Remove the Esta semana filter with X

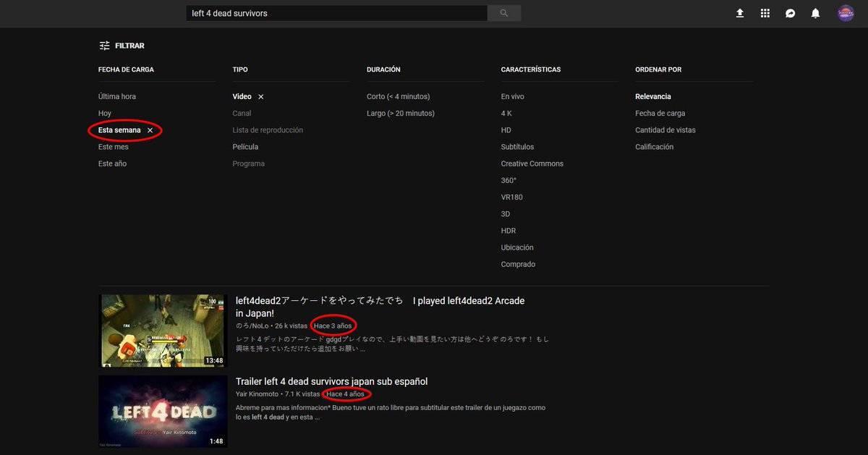coord(150,130)
